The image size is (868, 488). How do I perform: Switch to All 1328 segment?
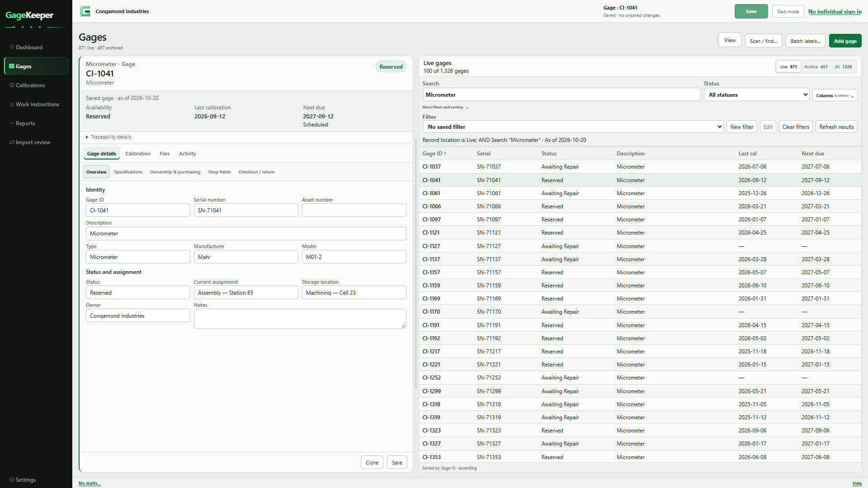click(843, 67)
